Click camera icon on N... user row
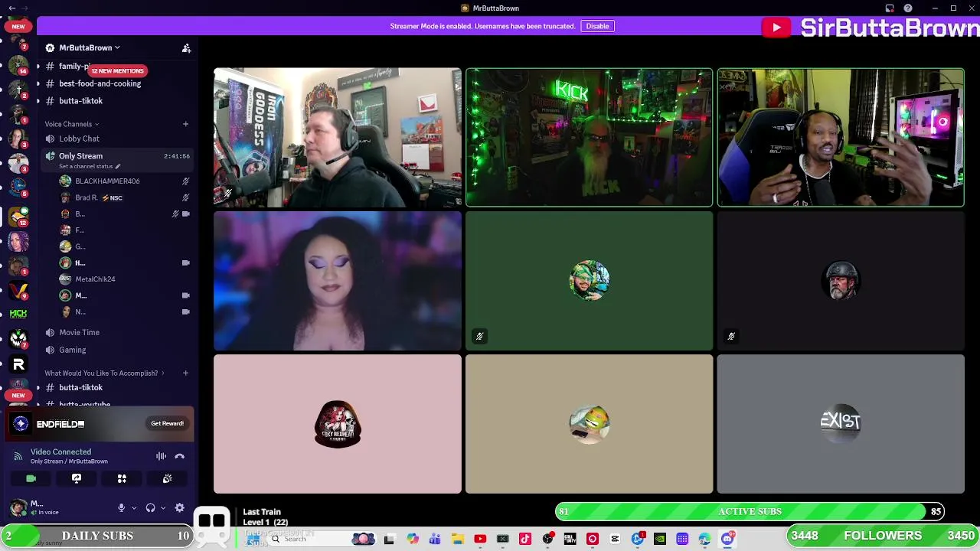Image resolution: width=980 pixels, height=551 pixels. pos(185,311)
